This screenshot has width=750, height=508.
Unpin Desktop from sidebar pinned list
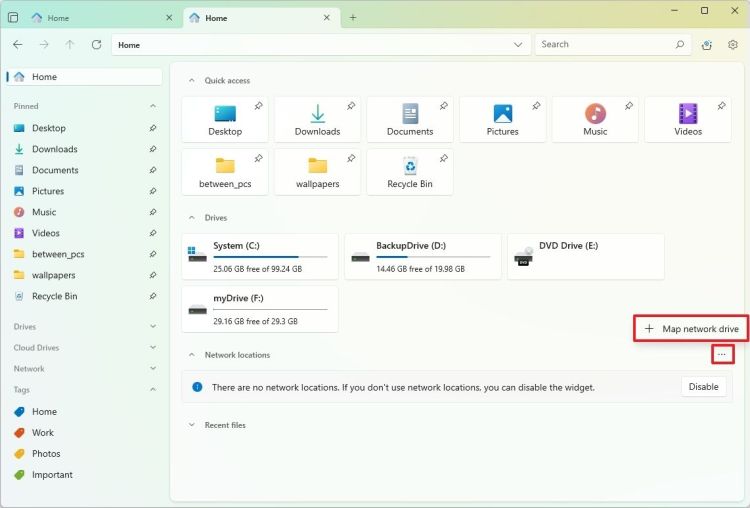pyautogui.click(x=152, y=128)
